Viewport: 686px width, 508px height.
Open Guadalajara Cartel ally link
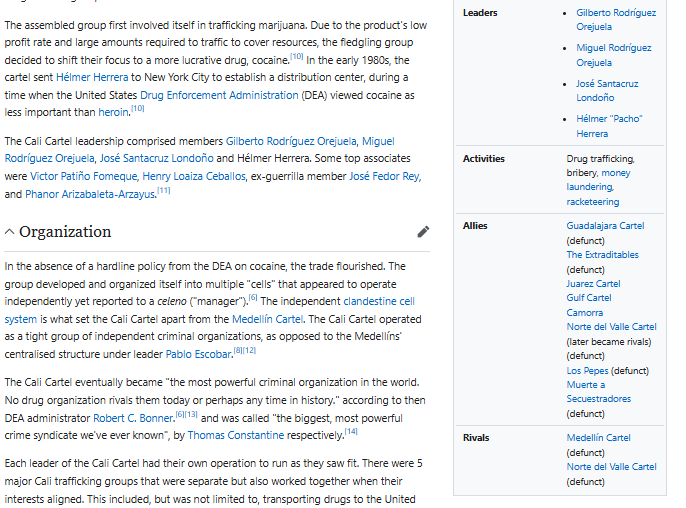coord(605,226)
